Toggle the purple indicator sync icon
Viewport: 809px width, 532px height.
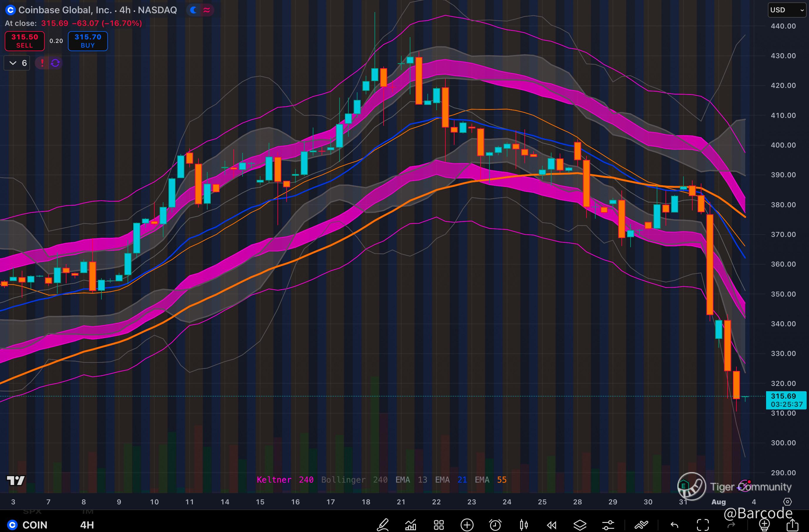(55, 63)
